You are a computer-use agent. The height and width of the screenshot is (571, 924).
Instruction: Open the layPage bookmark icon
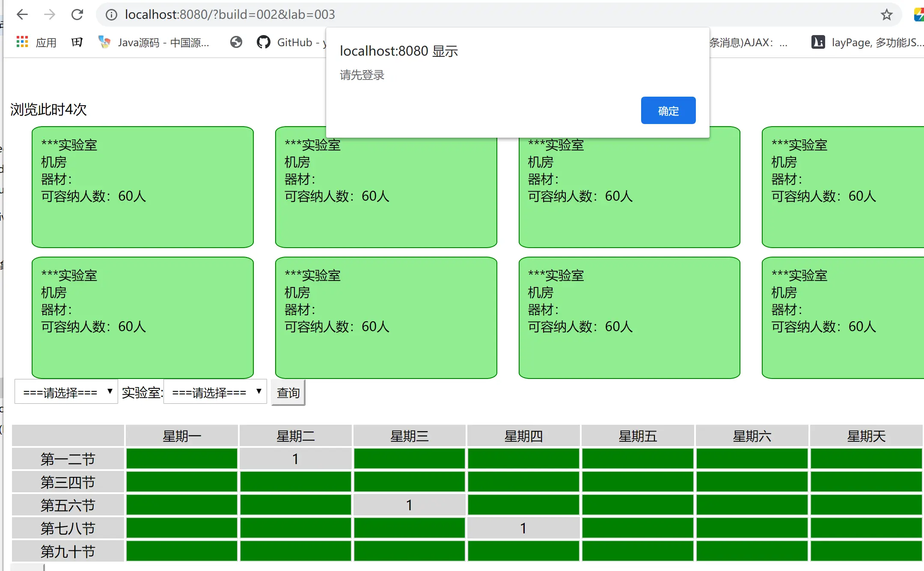click(818, 42)
